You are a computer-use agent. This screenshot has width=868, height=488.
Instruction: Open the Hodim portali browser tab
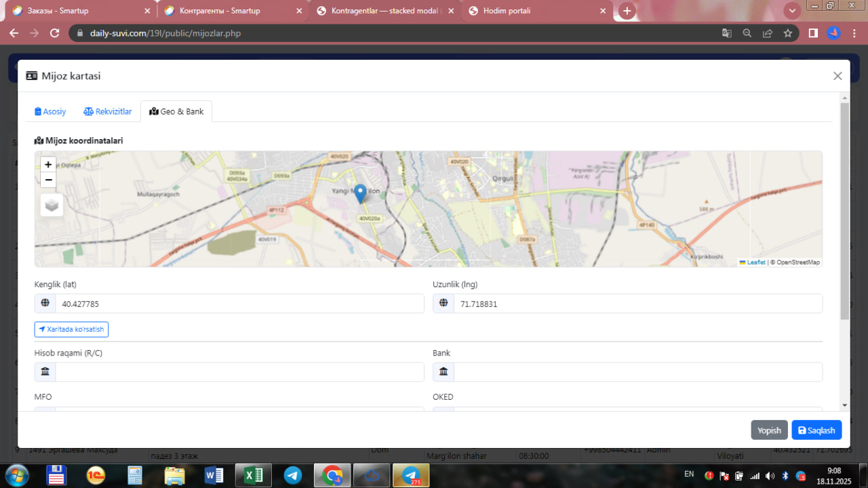coord(532,11)
